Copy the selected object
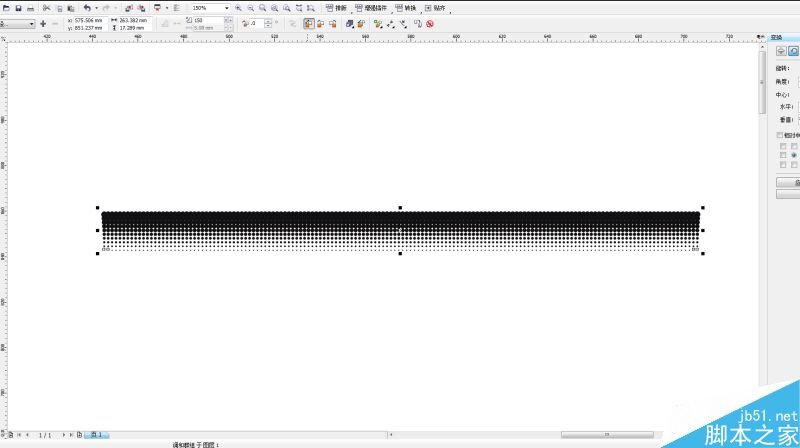 point(59,8)
